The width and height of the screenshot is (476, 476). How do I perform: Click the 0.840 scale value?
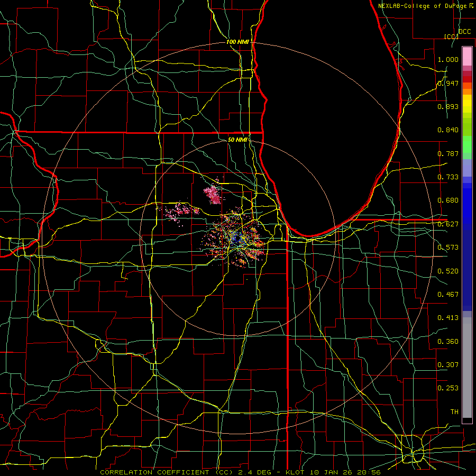[x=448, y=130]
